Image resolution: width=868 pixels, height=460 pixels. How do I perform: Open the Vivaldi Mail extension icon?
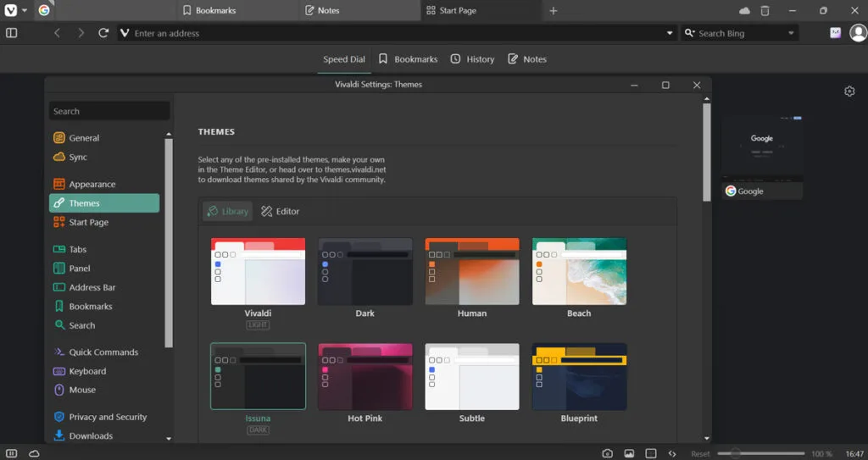835,33
